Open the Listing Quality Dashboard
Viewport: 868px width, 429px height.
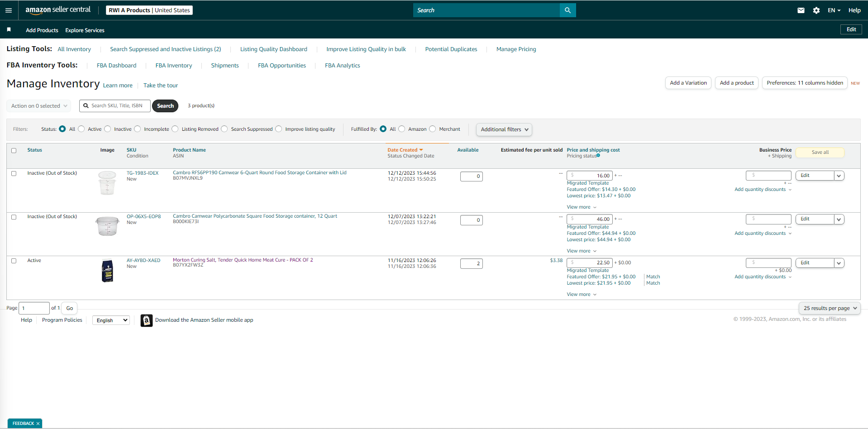coord(274,49)
